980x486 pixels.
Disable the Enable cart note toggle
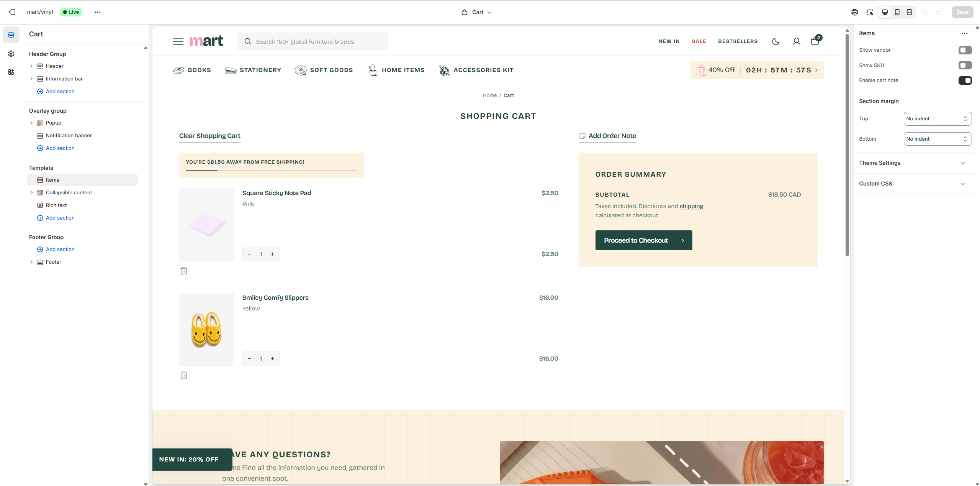965,80
